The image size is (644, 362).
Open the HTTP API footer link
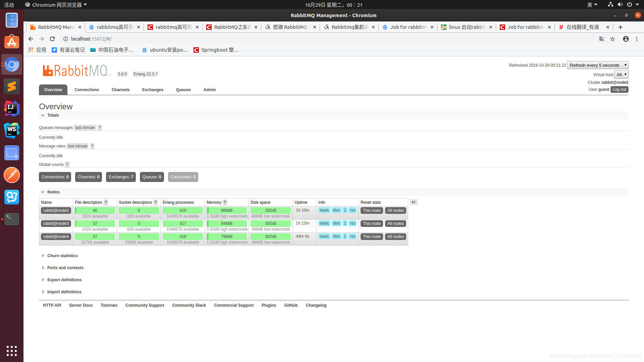(x=52, y=305)
